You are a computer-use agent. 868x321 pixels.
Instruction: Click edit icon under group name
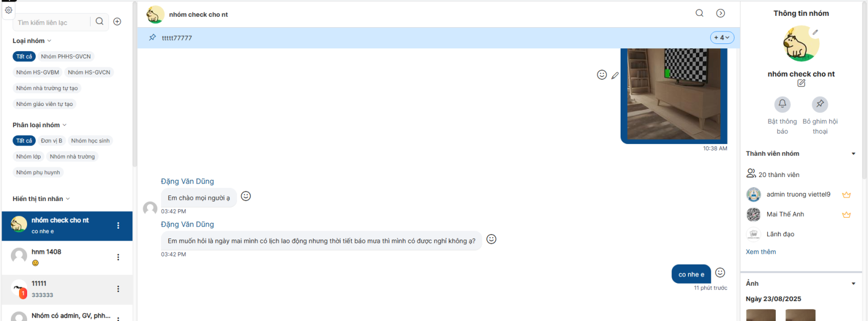[x=801, y=83]
